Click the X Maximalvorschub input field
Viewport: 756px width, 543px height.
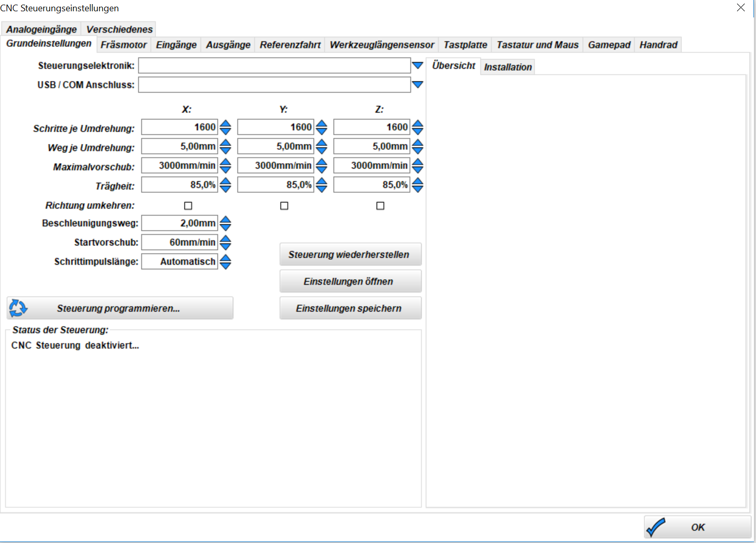[179, 165]
